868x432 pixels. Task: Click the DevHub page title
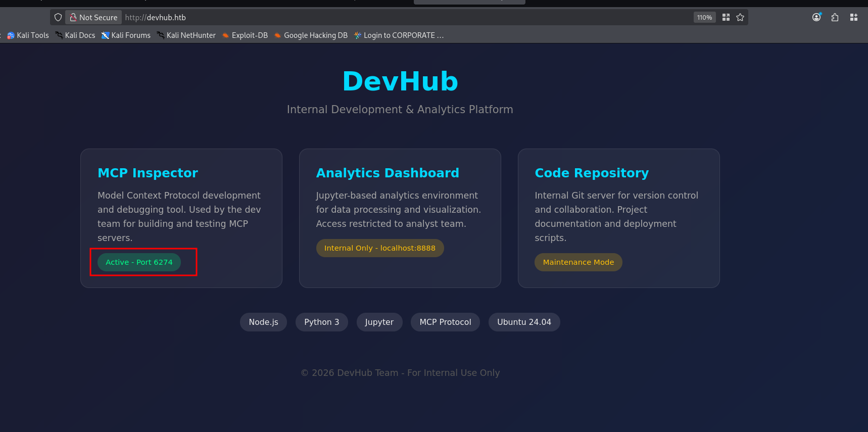click(x=400, y=81)
